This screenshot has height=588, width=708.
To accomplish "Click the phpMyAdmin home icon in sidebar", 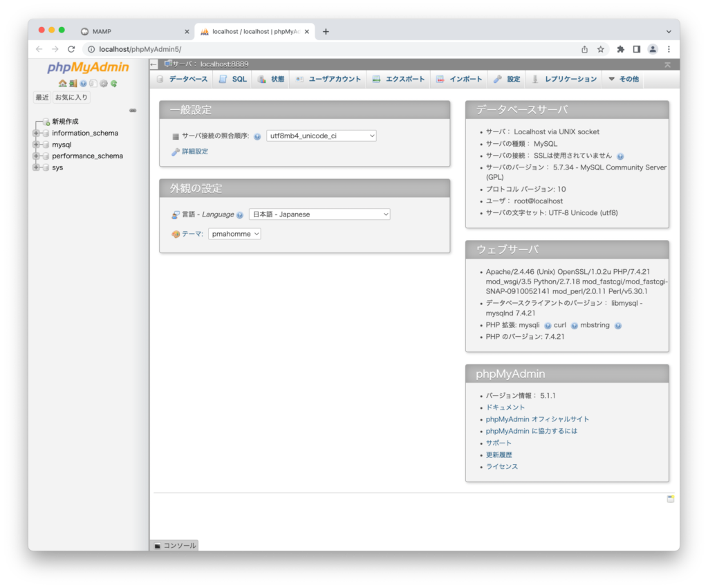I will (x=62, y=84).
